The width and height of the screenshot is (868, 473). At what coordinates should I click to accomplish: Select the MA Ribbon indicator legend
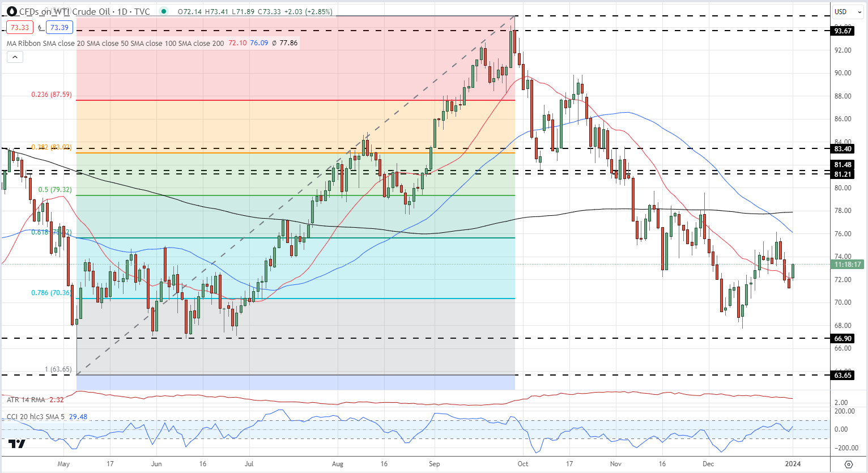[x=116, y=43]
